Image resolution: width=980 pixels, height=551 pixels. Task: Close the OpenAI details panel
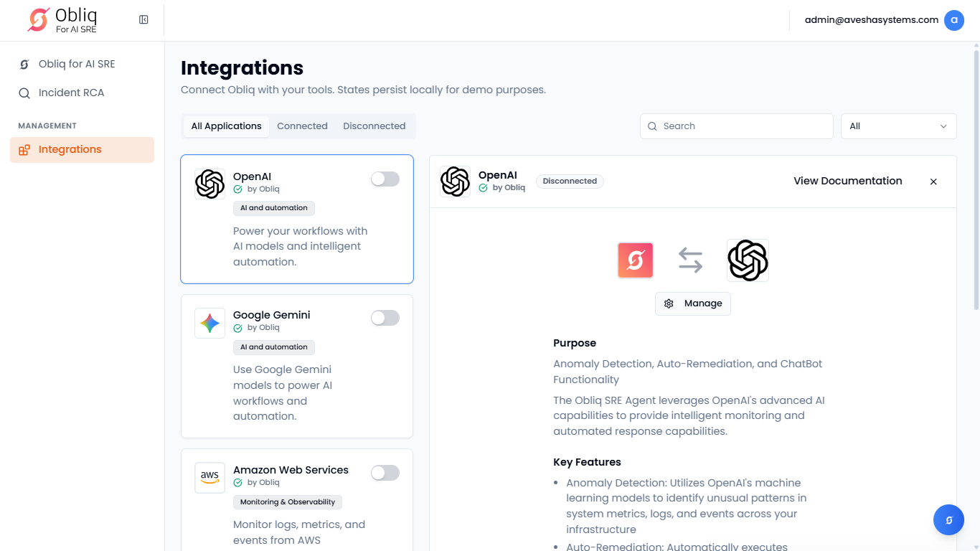pos(933,182)
